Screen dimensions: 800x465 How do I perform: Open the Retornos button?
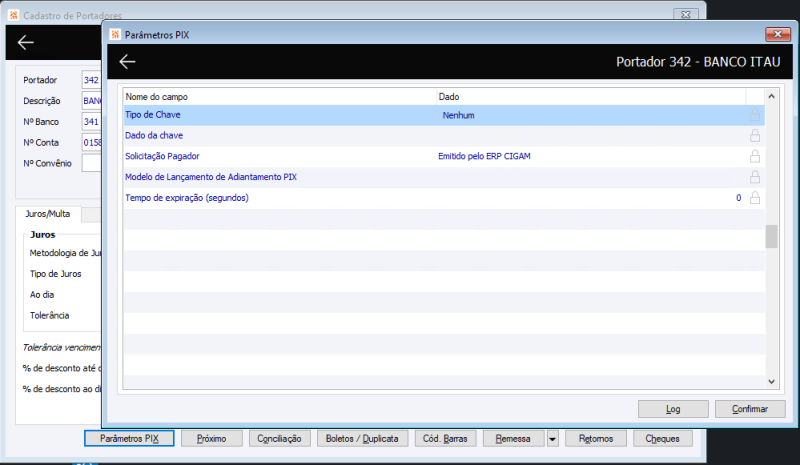[595, 438]
